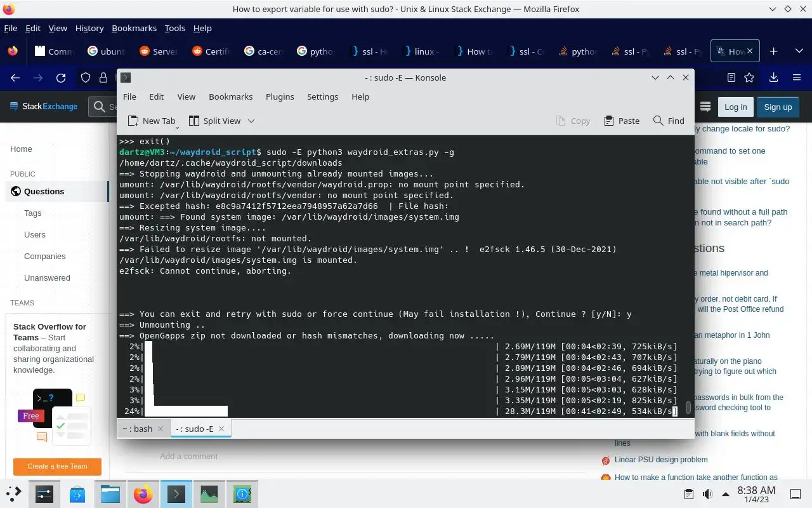Screen dimensions: 812x508
Task: Open System Monitor from the taskbar
Action: pyautogui.click(x=209, y=493)
